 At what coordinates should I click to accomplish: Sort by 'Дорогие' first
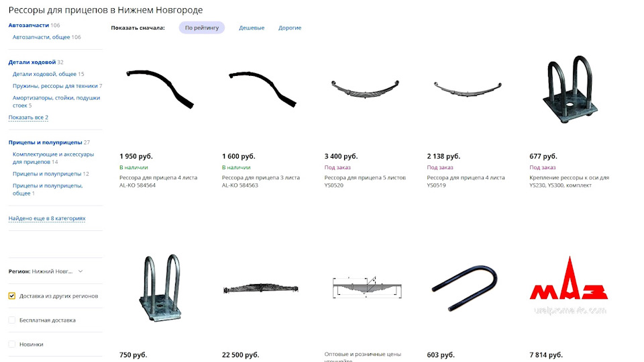tap(290, 28)
